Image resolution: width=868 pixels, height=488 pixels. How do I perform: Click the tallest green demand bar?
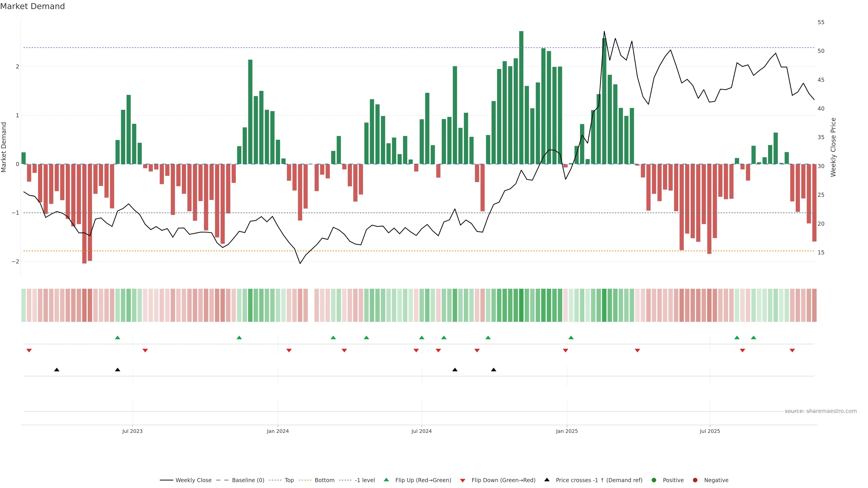(x=521, y=98)
